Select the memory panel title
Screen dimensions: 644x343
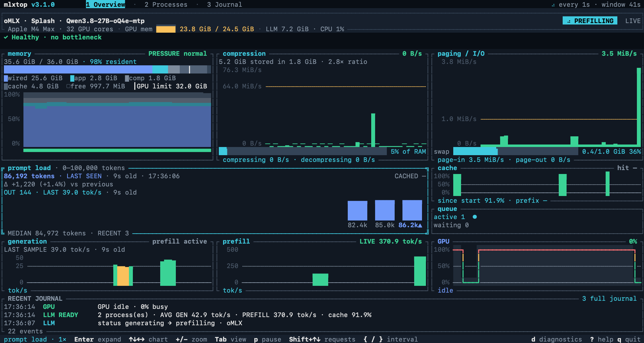click(x=20, y=54)
